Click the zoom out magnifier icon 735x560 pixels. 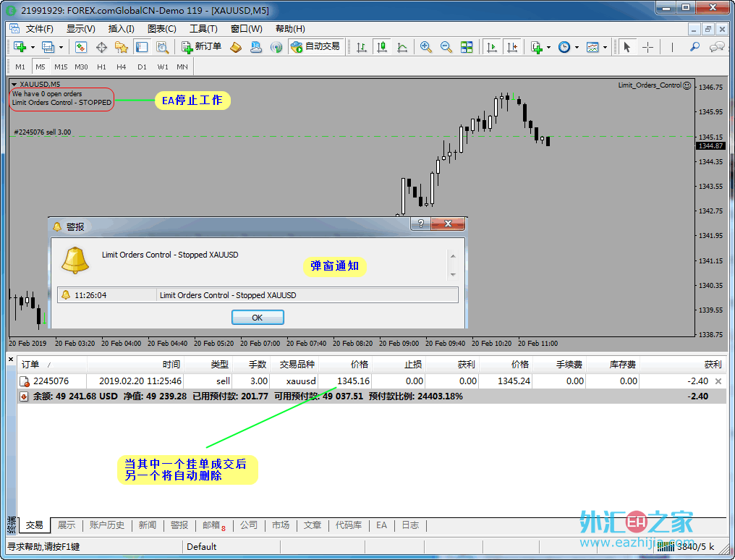point(446,47)
